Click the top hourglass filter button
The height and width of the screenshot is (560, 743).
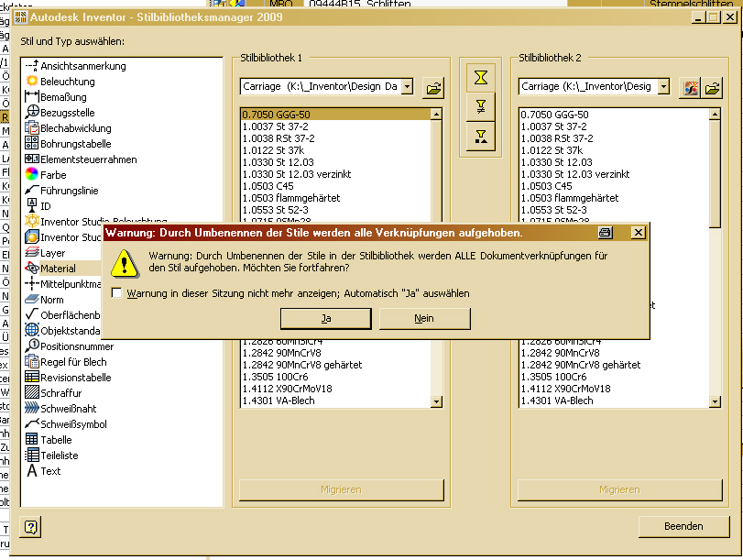click(481, 77)
